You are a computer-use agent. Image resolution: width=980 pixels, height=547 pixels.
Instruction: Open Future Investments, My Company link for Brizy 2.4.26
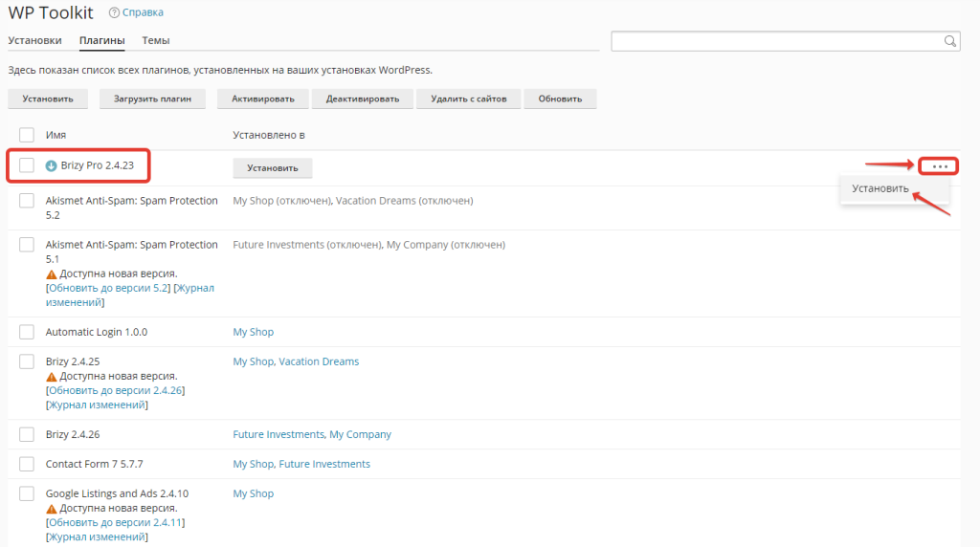312,434
